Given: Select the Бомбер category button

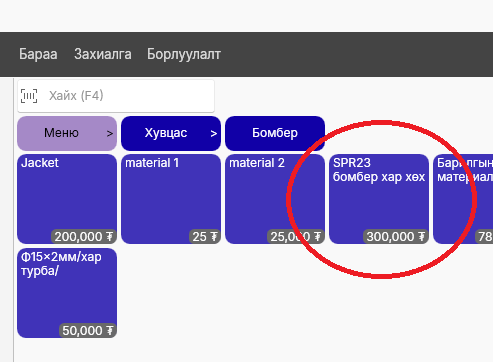Looking at the screenshot, I should (275, 133).
